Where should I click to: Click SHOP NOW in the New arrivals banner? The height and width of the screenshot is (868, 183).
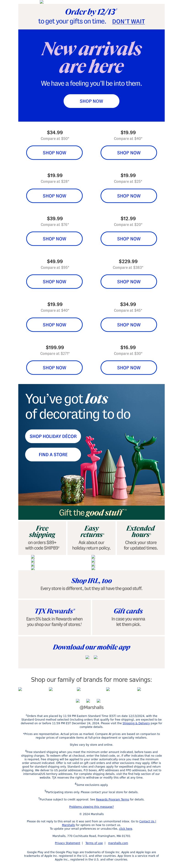coord(91,101)
